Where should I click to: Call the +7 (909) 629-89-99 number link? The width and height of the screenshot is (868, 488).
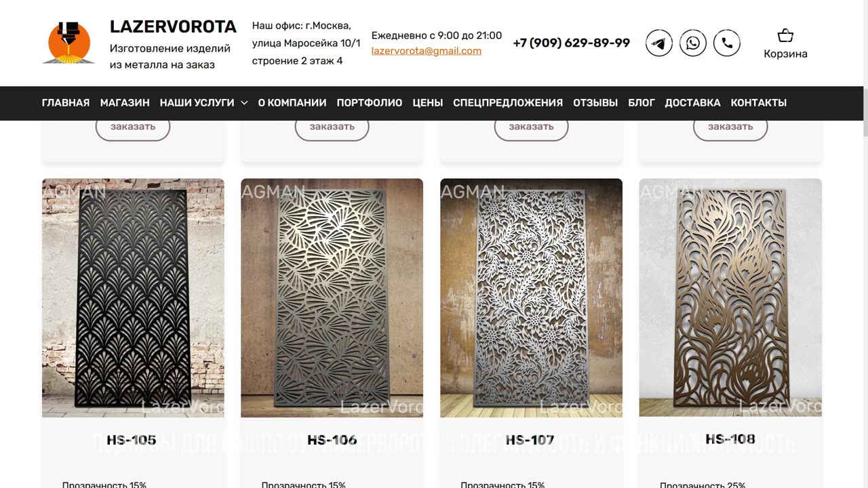pos(572,43)
